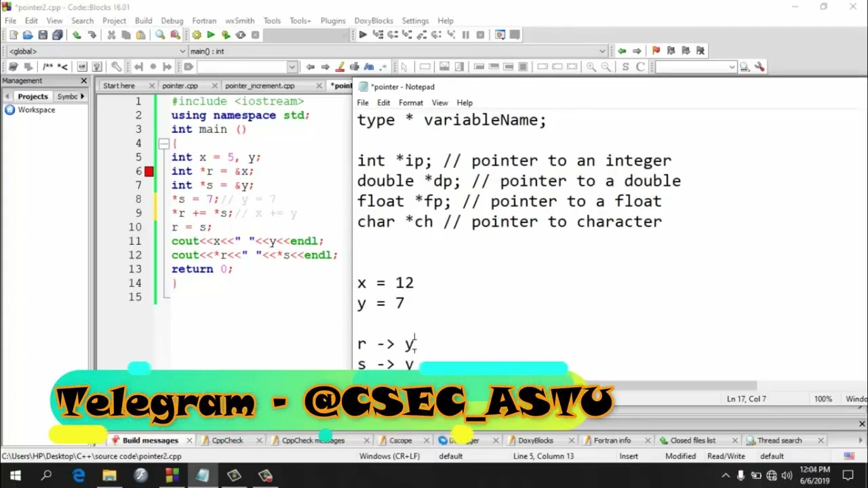Open the debugging windows icon
Screen dimensions: 868x488
[x=500, y=35]
